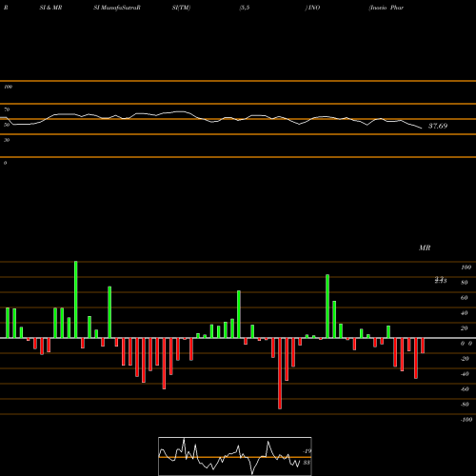The height and width of the screenshot is (476, 476).
Task: Click the "(5,5" parameter text in header
Action: 245,8
